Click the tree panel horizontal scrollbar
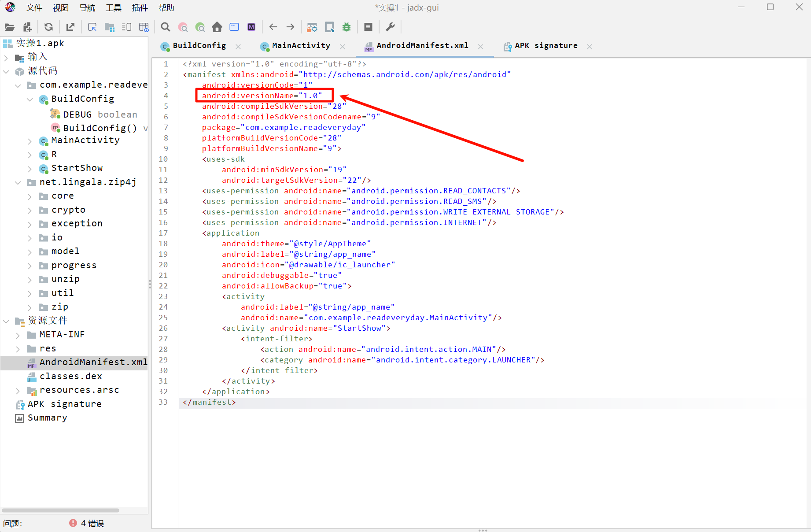This screenshot has height=532, width=811. [x=61, y=510]
